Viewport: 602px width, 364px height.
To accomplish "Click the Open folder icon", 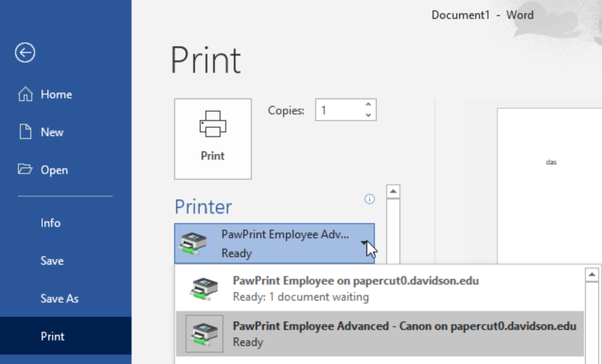I will (25, 169).
